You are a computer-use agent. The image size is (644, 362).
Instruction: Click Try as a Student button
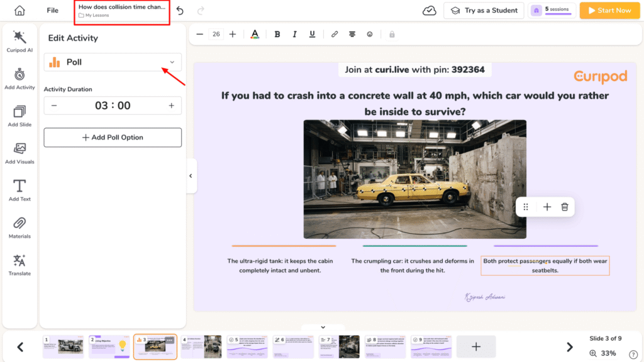tap(484, 10)
